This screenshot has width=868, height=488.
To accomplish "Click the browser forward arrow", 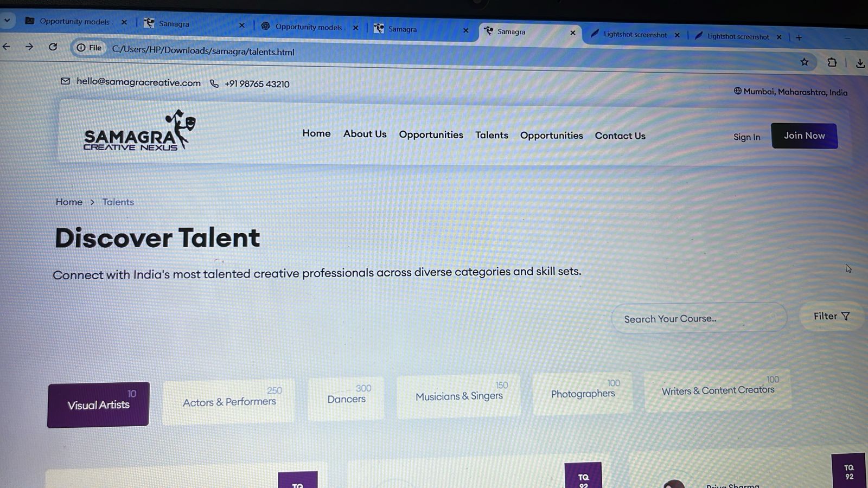I will (x=29, y=47).
